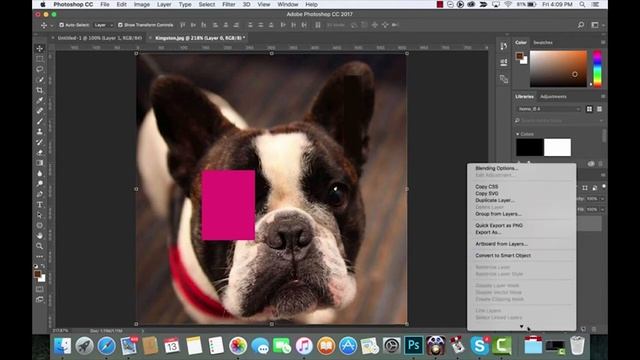The height and width of the screenshot is (360, 640).
Task: Select the Clone Stamp tool
Action: point(40,131)
